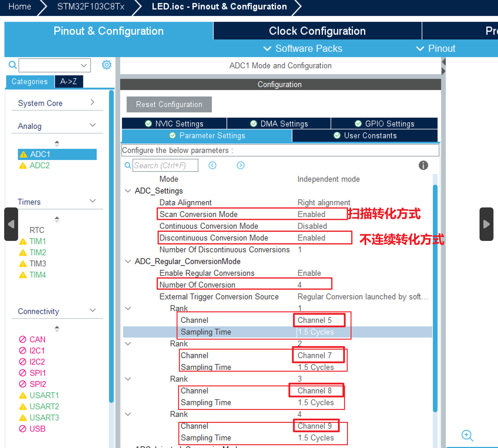498x448 pixels.
Task: Open GPIO Settings tab
Action: [x=384, y=124]
